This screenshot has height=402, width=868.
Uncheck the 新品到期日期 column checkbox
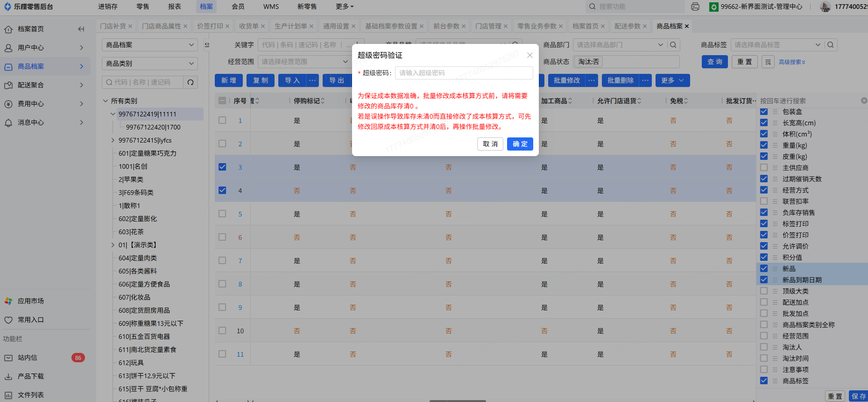(x=764, y=280)
